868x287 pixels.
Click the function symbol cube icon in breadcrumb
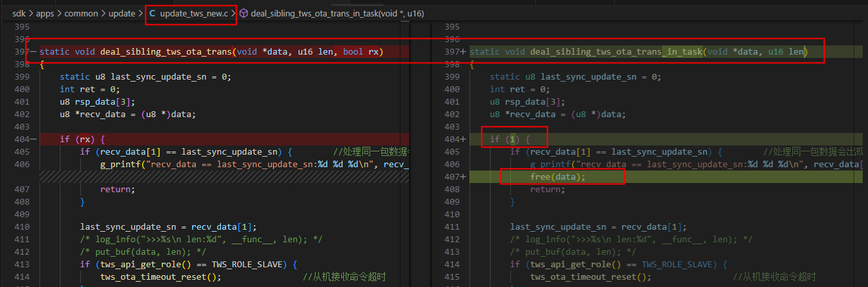click(x=245, y=13)
